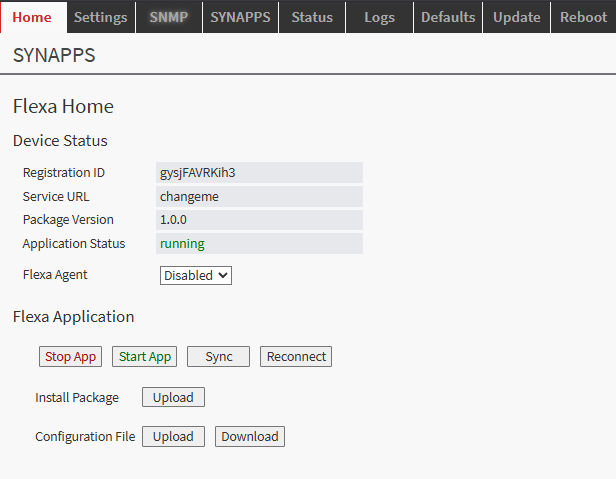616x479 pixels.
Task: Open the Home tab
Action: [x=32, y=17]
